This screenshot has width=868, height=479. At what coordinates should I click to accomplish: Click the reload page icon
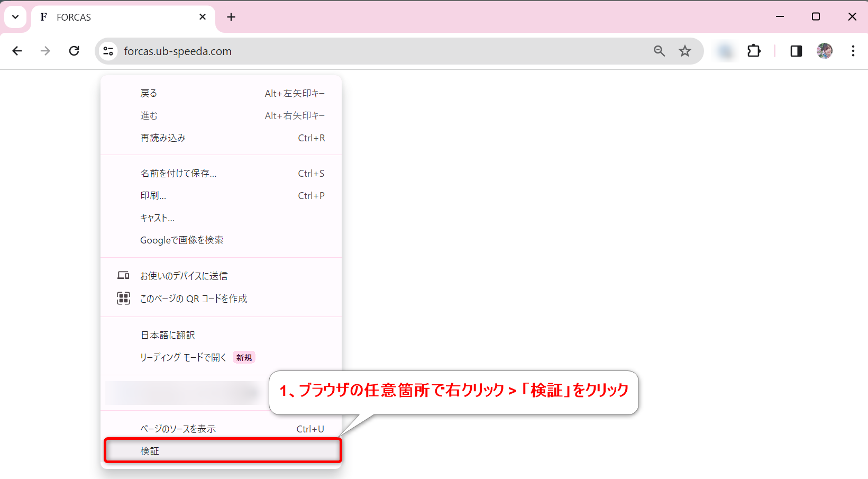tap(74, 51)
